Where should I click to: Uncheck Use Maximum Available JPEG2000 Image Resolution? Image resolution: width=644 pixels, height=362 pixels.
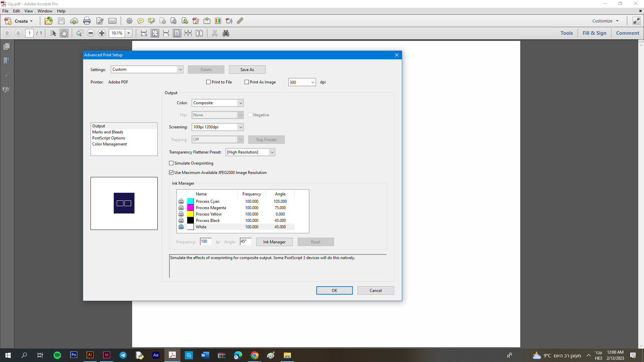[171, 173]
